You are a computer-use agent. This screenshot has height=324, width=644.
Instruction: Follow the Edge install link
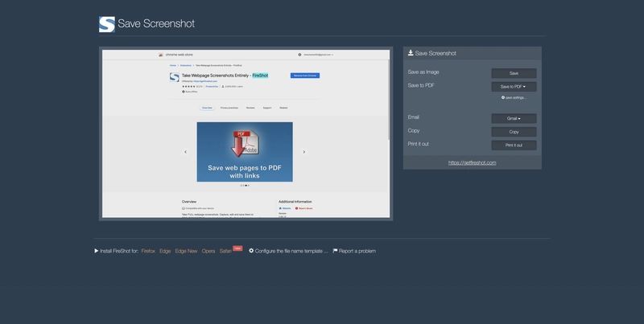pos(165,251)
